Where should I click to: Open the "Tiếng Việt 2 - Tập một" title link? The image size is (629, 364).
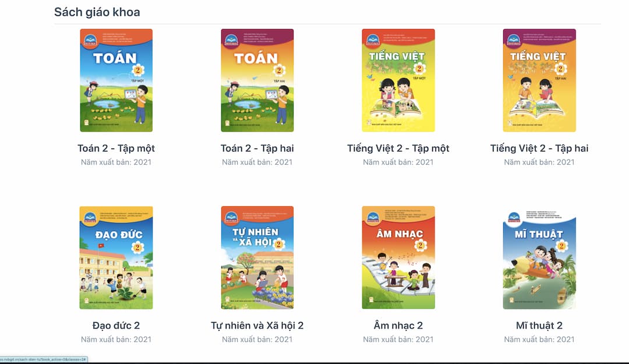(398, 149)
